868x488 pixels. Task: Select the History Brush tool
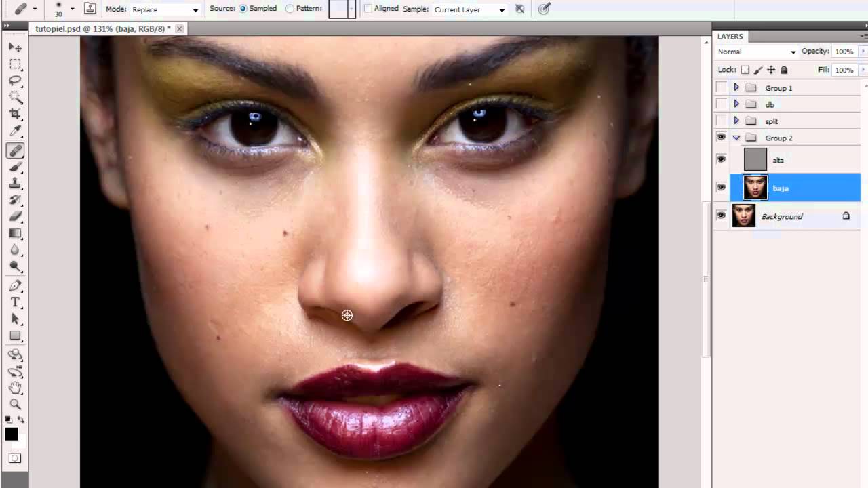(15, 200)
